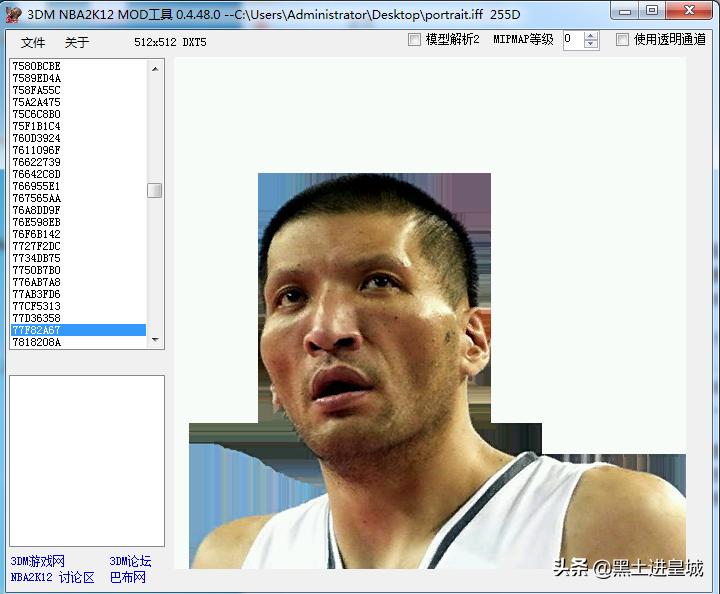Decrease the MIPMAP等级 value with the down arrow
The height and width of the screenshot is (594, 720).
click(x=591, y=44)
